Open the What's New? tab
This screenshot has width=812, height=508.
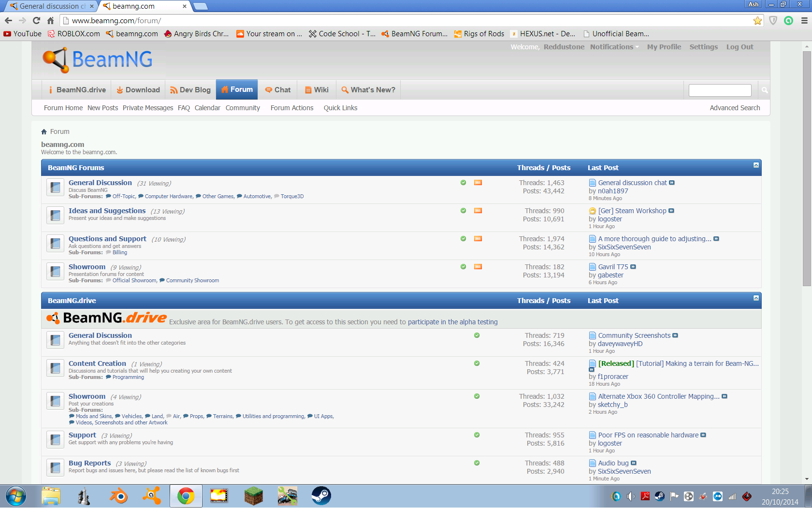368,90
